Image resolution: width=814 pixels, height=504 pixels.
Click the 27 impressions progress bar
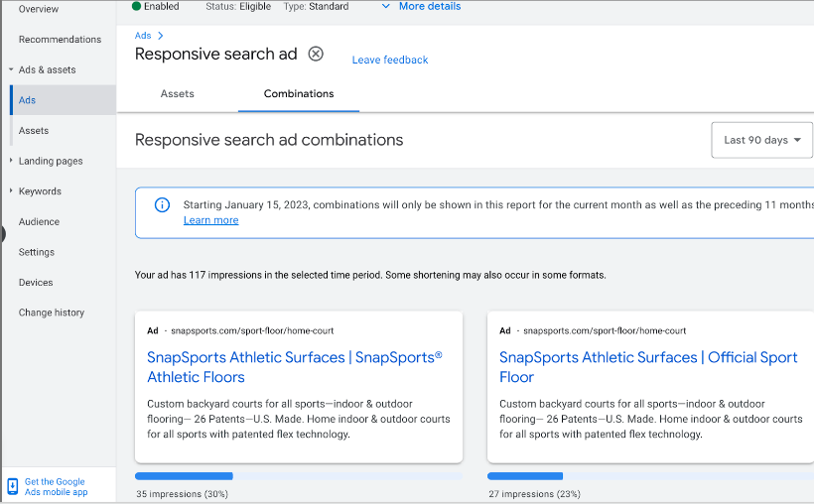(650, 476)
